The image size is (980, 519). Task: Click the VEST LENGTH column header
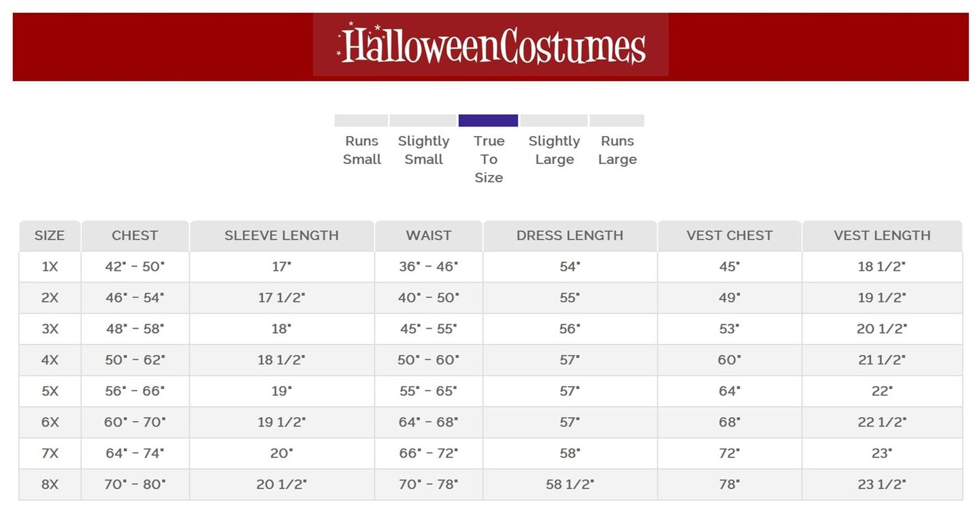pyautogui.click(x=882, y=235)
